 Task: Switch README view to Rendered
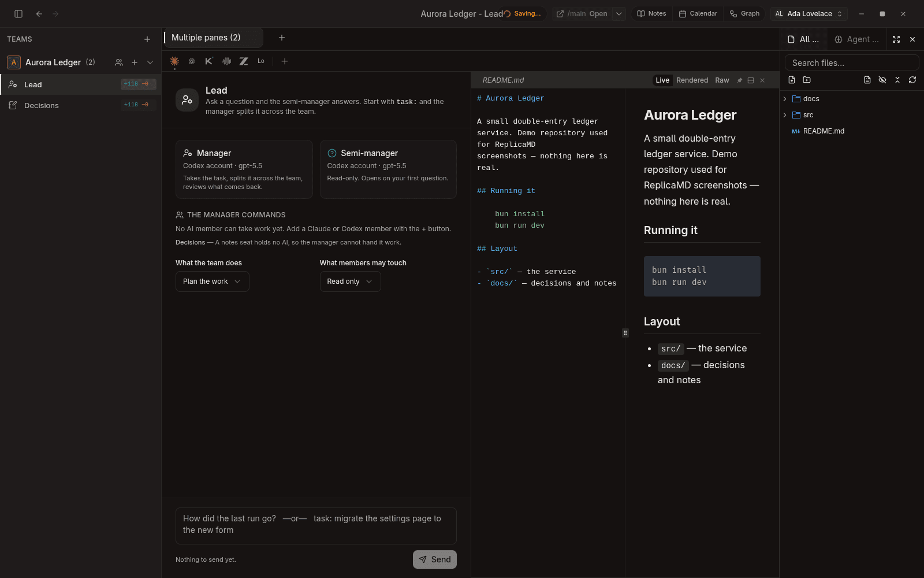692,80
